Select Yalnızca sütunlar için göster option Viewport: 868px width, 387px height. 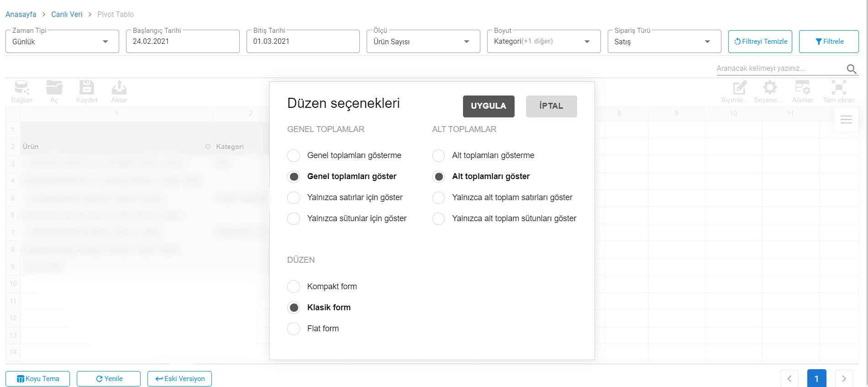tap(347, 218)
